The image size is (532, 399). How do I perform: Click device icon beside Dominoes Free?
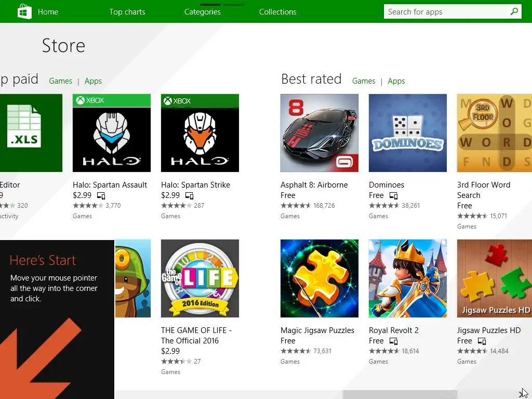pyautogui.click(x=394, y=196)
